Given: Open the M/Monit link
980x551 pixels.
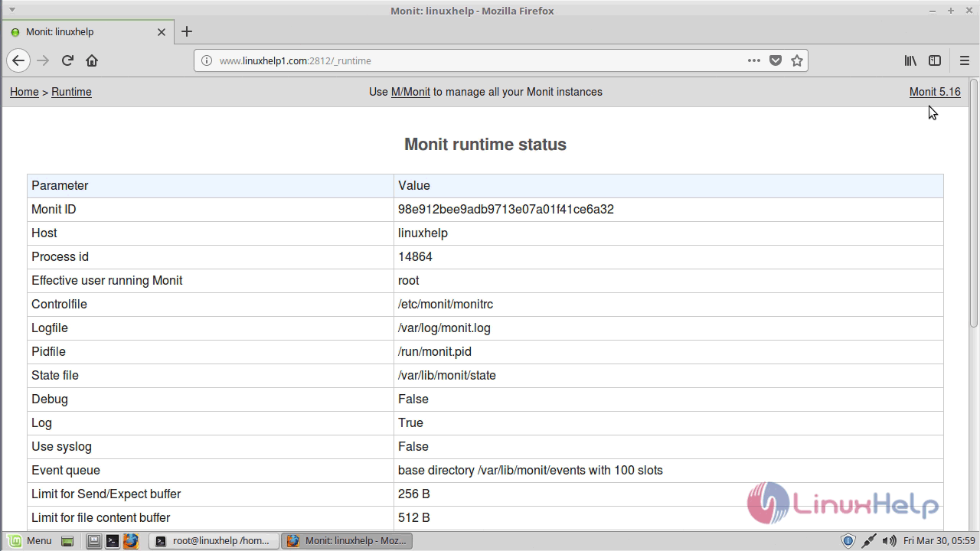Looking at the screenshot, I should (410, 92).
